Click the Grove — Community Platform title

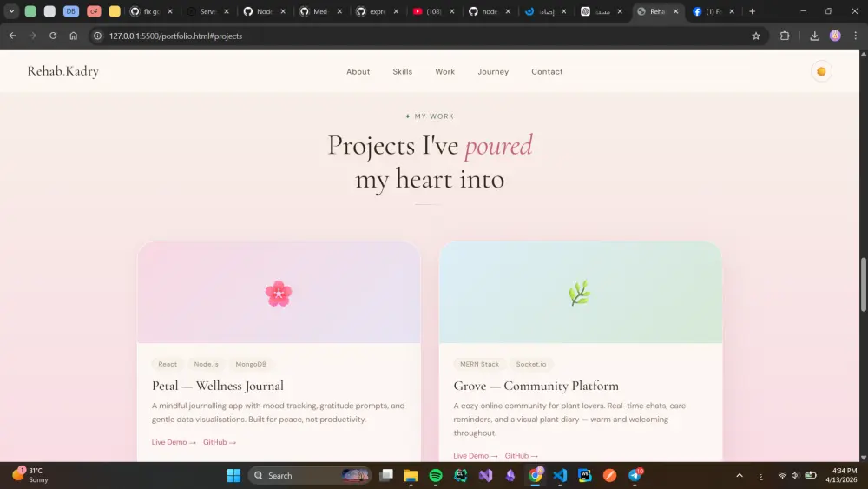coord(536,386)
